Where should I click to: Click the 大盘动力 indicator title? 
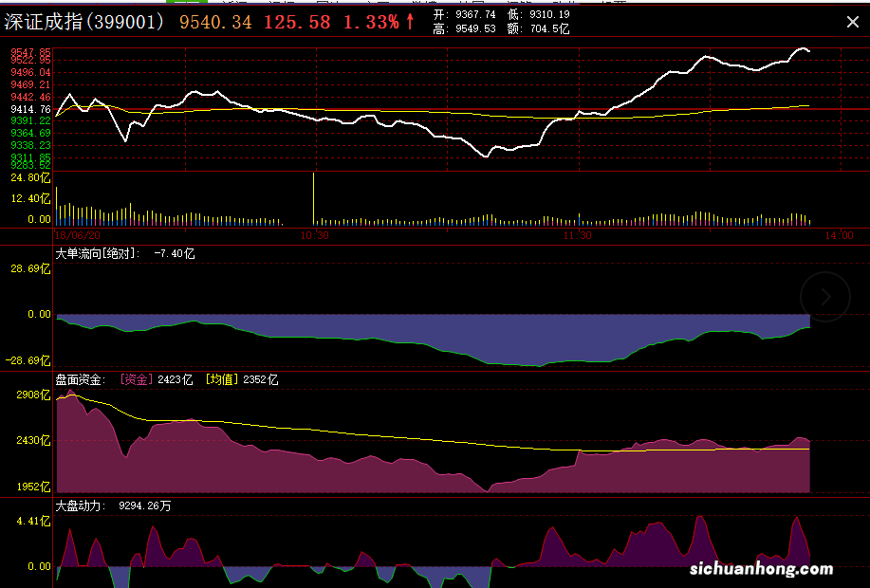point(81,506)
